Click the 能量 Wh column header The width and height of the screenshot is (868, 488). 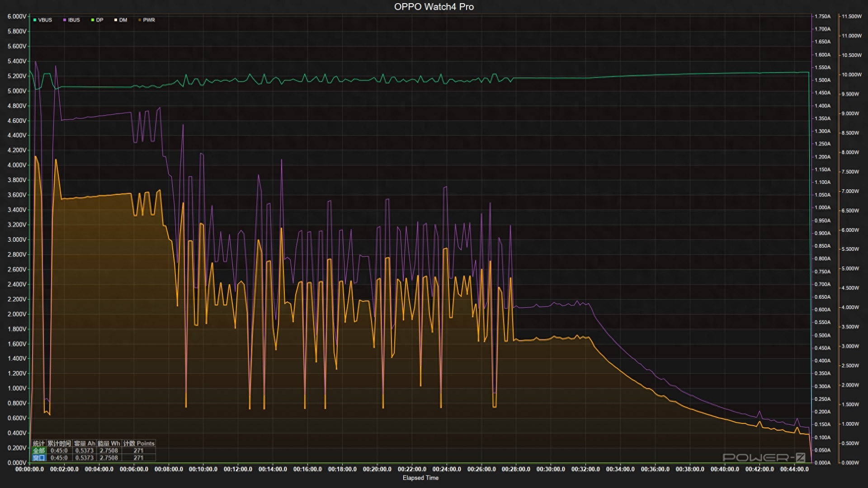(x=109, y=443)
